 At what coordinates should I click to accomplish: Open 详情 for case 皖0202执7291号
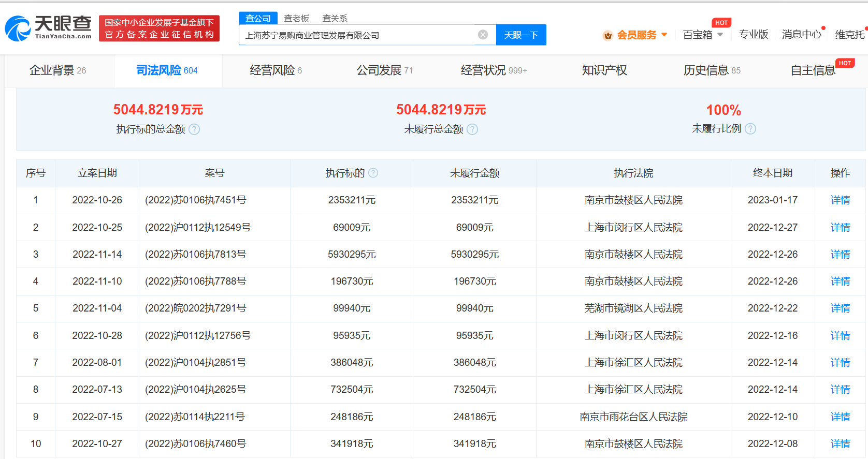840,308
